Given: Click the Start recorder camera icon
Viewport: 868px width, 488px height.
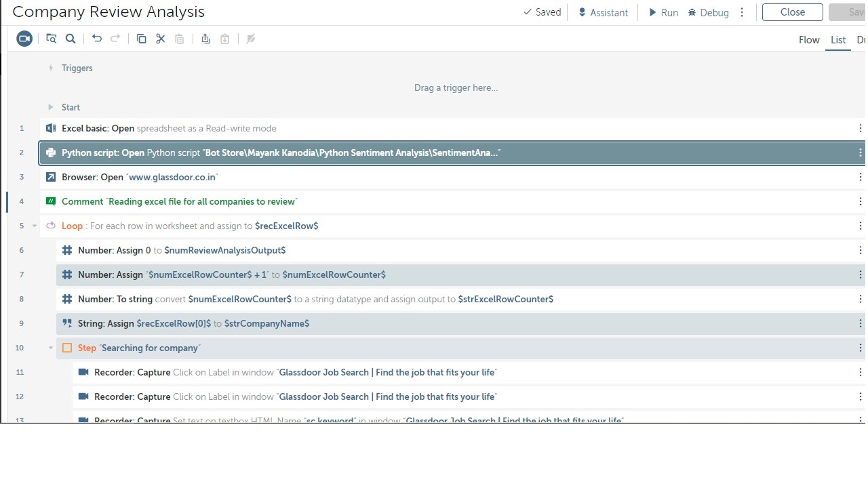Looking at the screenshot, I should [24, 39].
